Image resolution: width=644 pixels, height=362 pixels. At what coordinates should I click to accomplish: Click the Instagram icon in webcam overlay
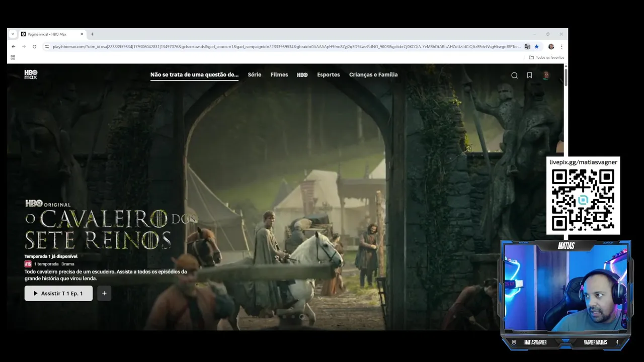514,342
